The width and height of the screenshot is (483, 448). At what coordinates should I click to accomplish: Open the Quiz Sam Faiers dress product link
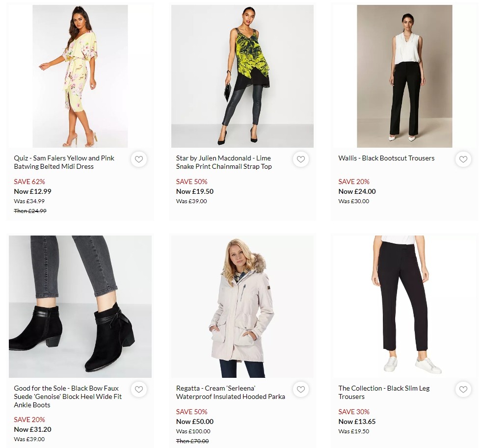click(x=64, y=162)
